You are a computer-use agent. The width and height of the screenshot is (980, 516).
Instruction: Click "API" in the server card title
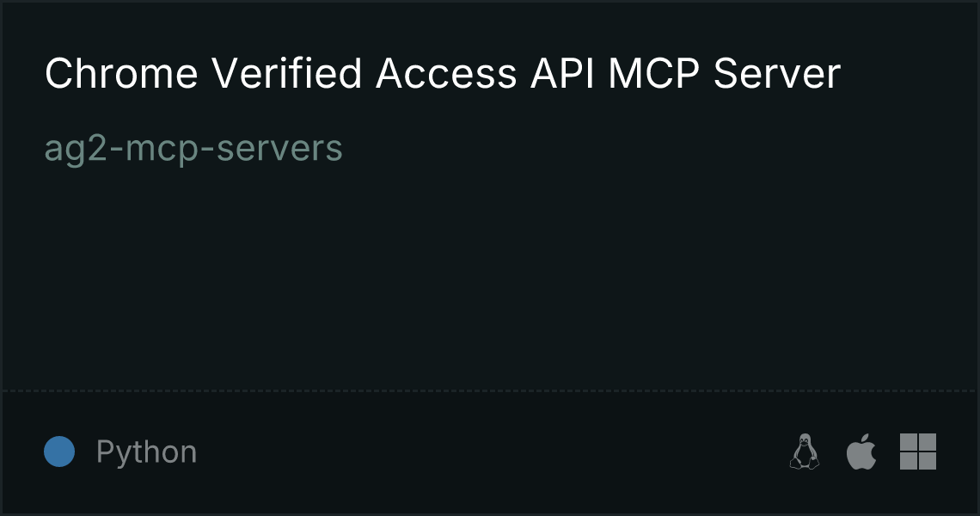pos(562,73)
